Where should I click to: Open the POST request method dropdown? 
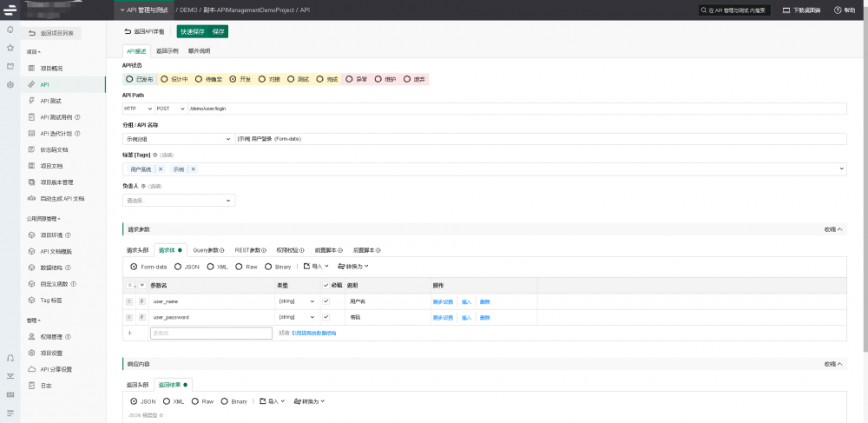coord(170,109)
